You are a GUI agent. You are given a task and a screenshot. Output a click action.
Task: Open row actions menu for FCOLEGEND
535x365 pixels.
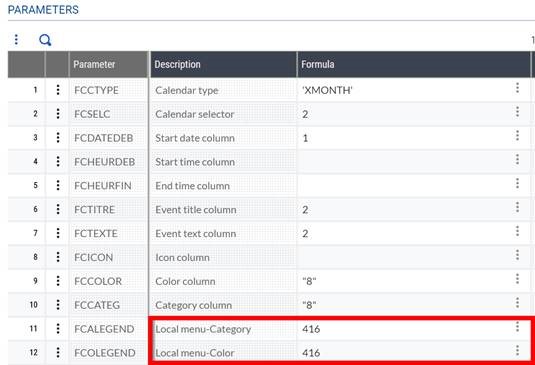58,352
